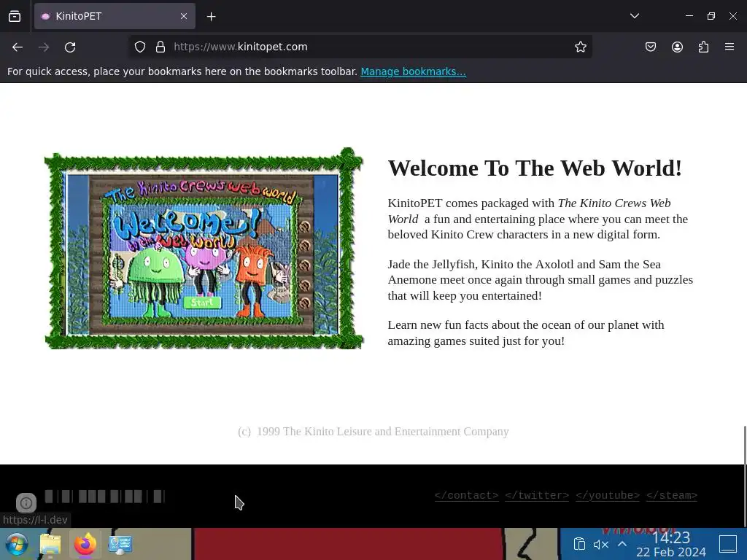Click the Web World game framed image
Screen dimensions: 747x560
pos(204,248)
